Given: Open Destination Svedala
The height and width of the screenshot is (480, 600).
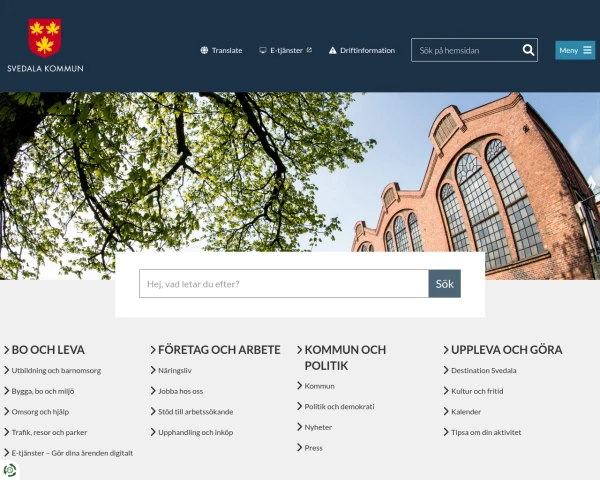Looking at the screenshot, I should coord(484,371).
